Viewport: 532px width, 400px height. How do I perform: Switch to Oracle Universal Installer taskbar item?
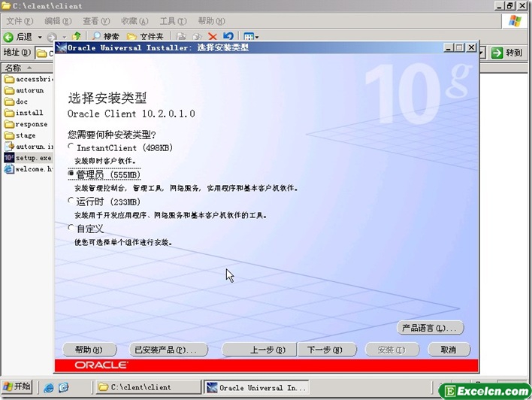pyautogui.click(x=256, y=387)
